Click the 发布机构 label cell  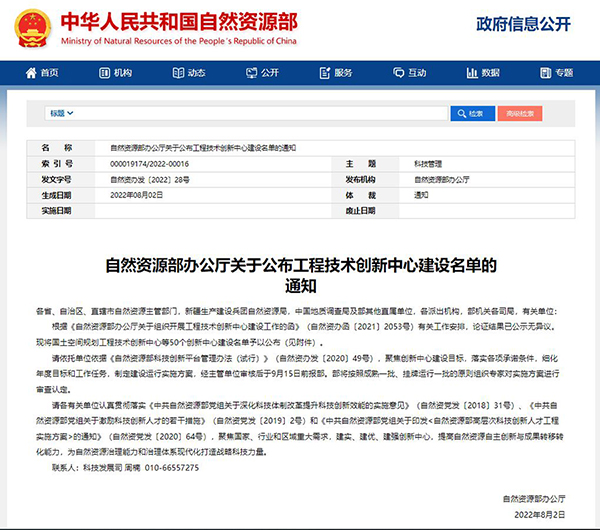click(365, 179)
